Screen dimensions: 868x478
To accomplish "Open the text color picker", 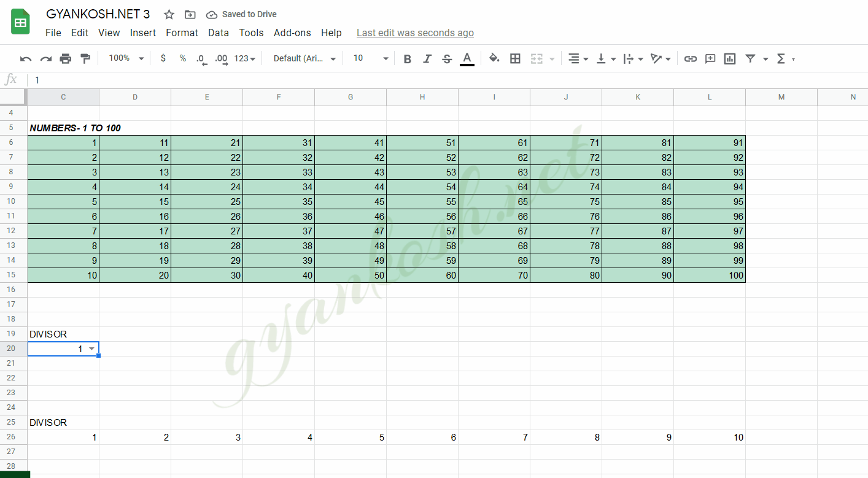I will coord(467,58).
